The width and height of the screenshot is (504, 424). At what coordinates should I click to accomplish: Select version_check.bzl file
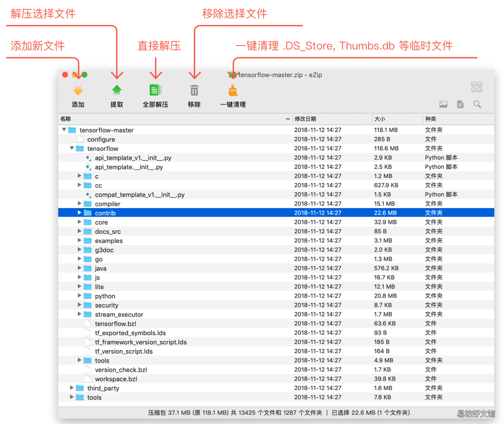pyautogui.click(x=276, y=370)
